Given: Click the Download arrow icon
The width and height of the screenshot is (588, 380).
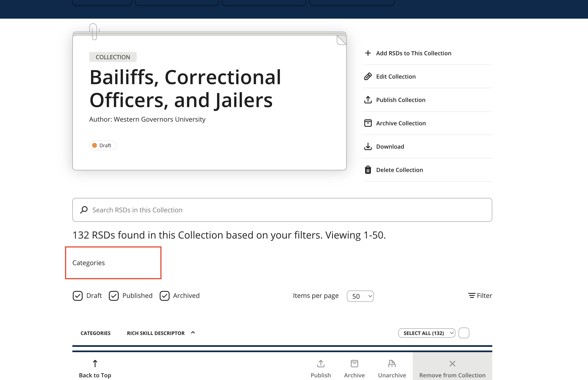Looking at the screenshot, I should [368, 146].
